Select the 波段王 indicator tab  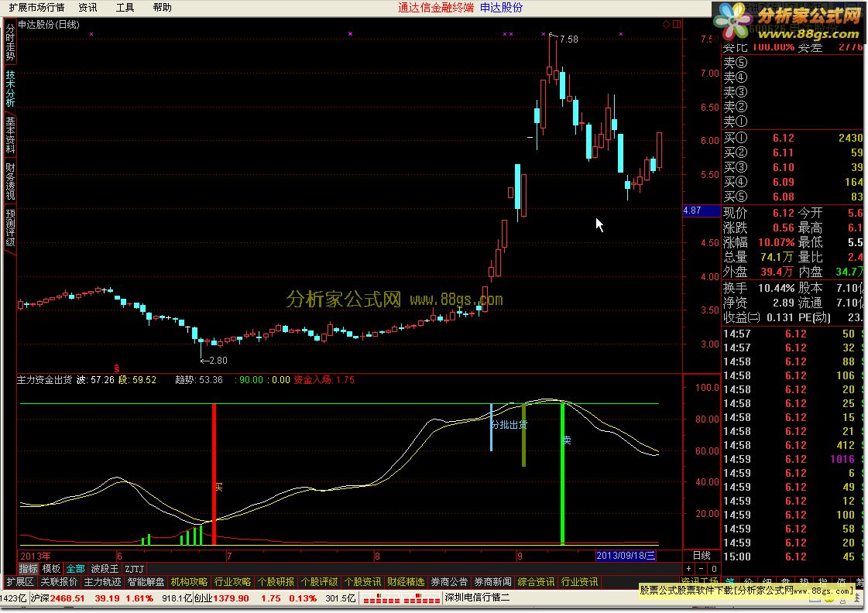point(105,569)
